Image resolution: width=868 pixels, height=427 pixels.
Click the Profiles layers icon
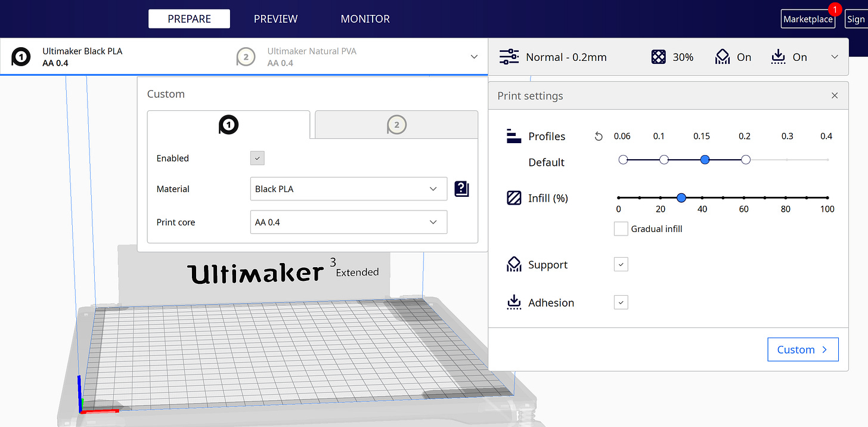514,136
